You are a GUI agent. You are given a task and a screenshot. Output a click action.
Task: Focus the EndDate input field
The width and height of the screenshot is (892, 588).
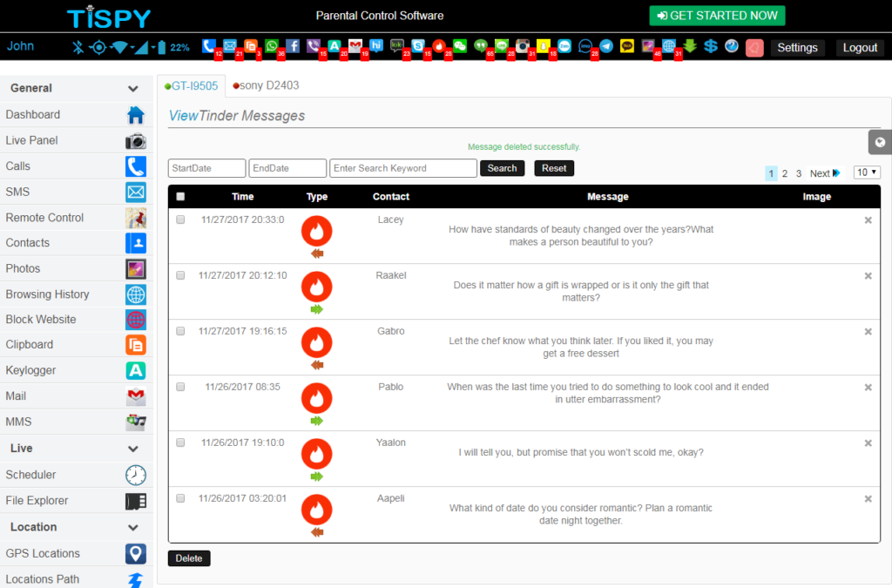tap(287, 168)
